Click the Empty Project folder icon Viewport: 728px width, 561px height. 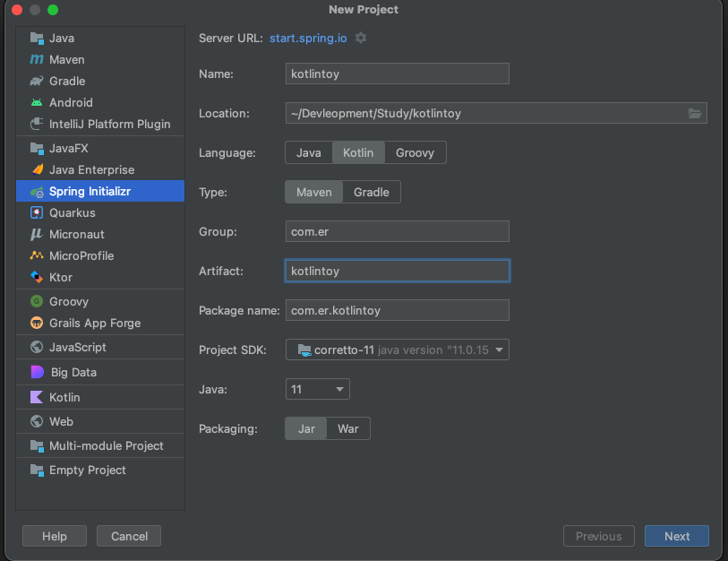coord(37,470)
